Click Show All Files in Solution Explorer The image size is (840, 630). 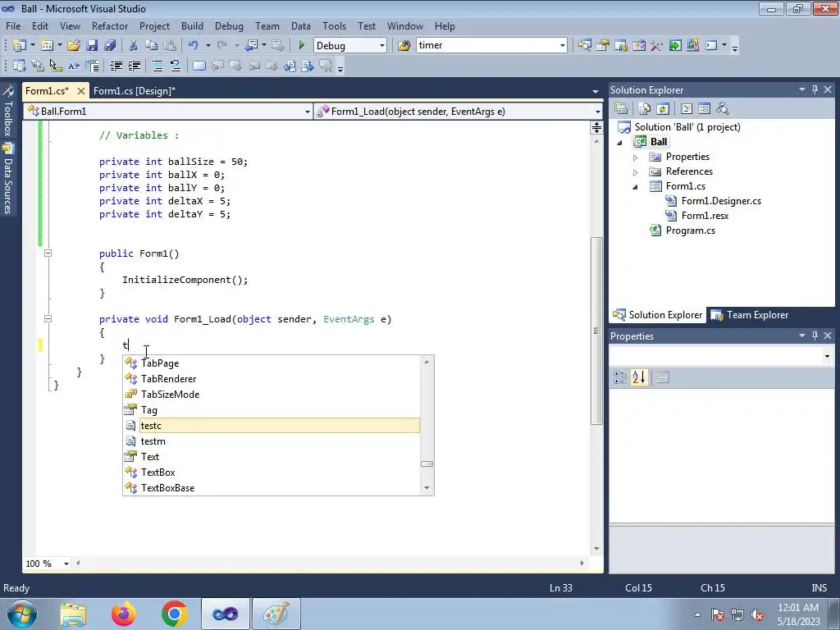[x=645, y=109]
